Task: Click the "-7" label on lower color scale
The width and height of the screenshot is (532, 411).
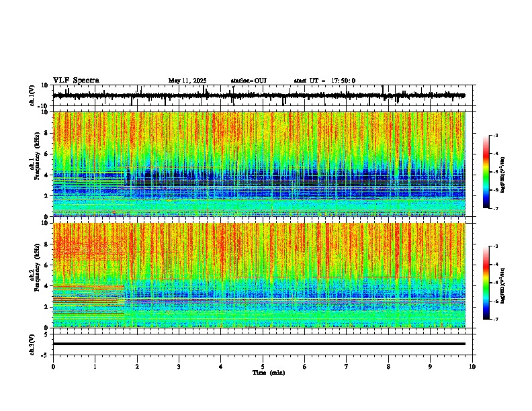Action: [x=496, y=319]
